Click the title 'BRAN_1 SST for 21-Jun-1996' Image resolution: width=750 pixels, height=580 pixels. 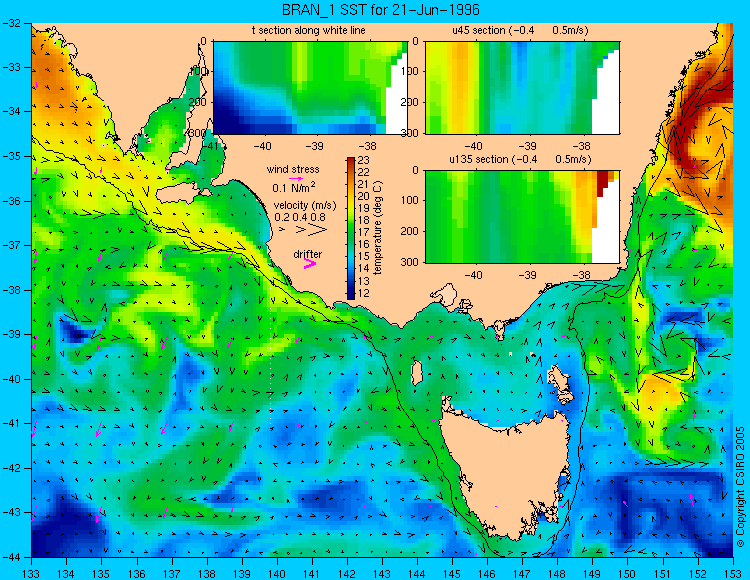coord(380,10)
